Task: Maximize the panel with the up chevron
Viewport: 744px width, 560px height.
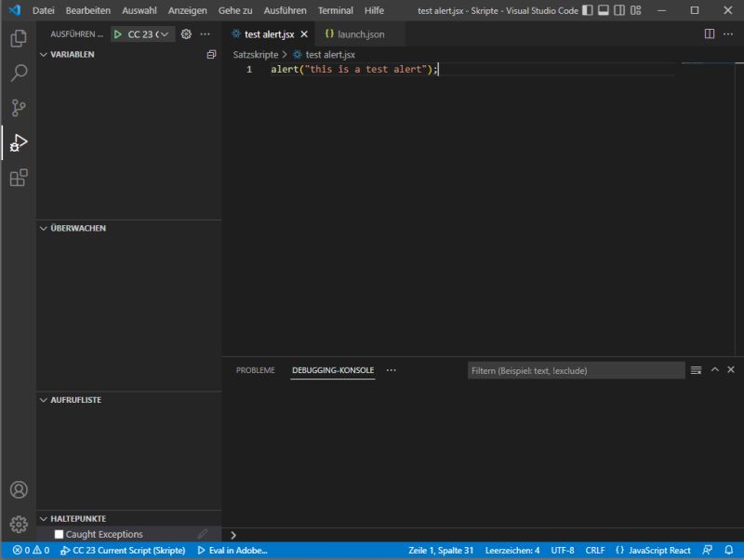Action: click(715, 369)
